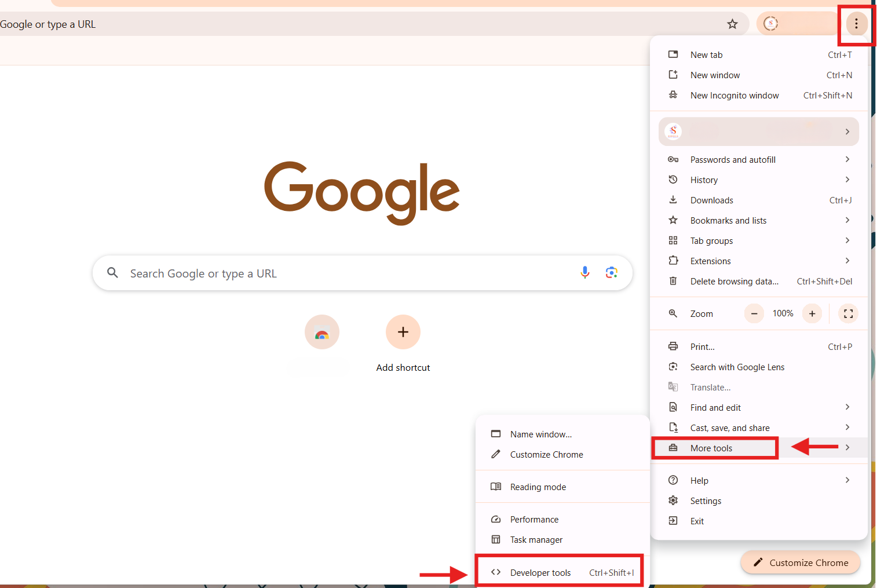
Task: Click the three-dot Chrome menu icon
Action: 856,24
